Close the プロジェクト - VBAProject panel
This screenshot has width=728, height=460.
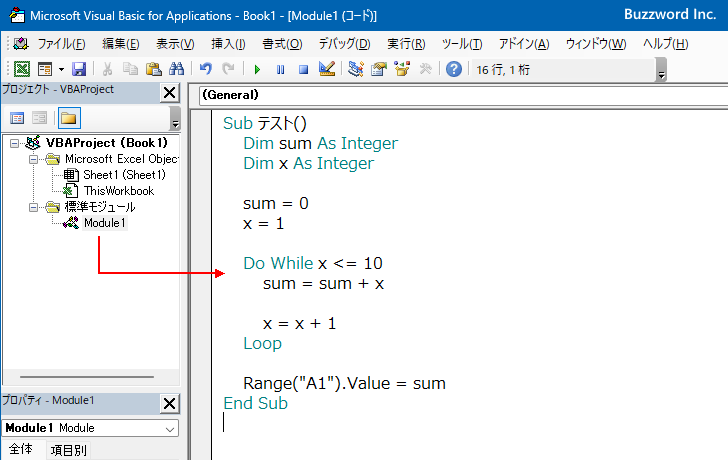[x=169, y=93]
